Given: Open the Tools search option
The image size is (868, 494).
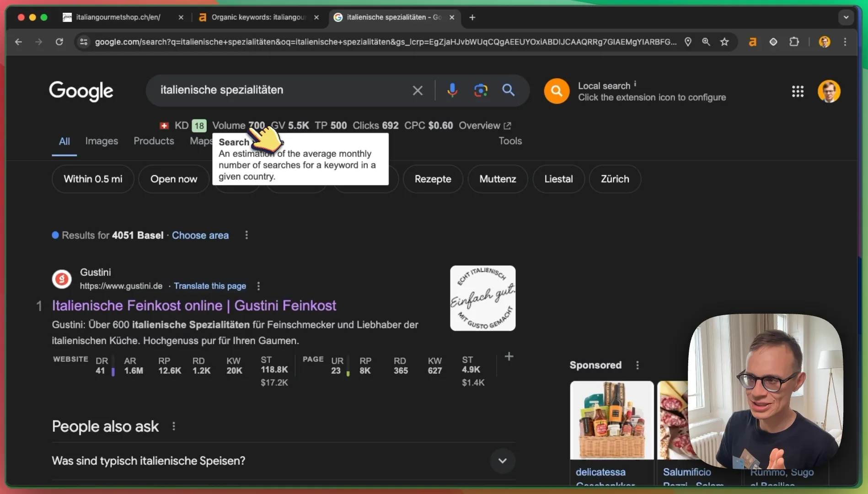Looking at the screenshot, I should (x=510, y=141).
